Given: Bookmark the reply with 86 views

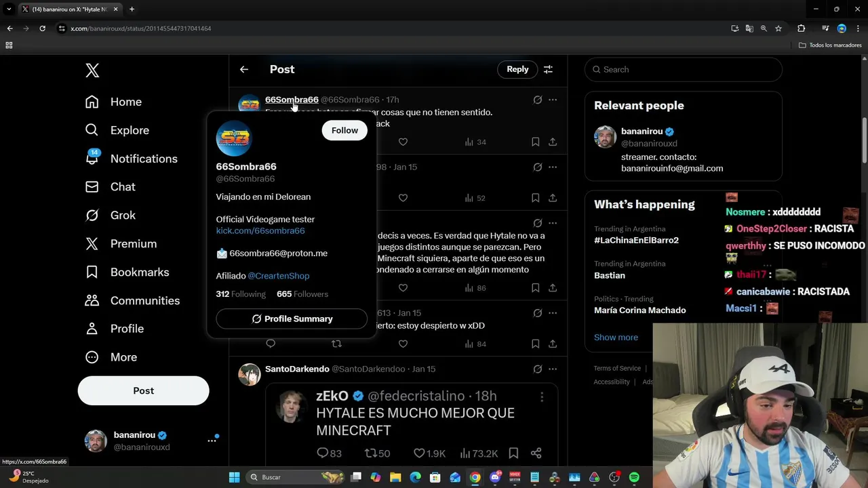Looking at the screenshot, I should click(x=536, y=288).
